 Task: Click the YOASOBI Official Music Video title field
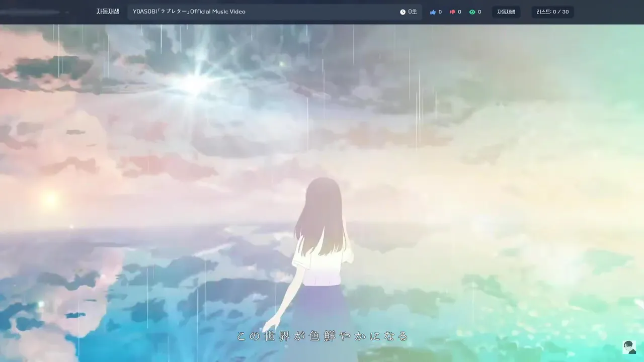click(275, 12)
